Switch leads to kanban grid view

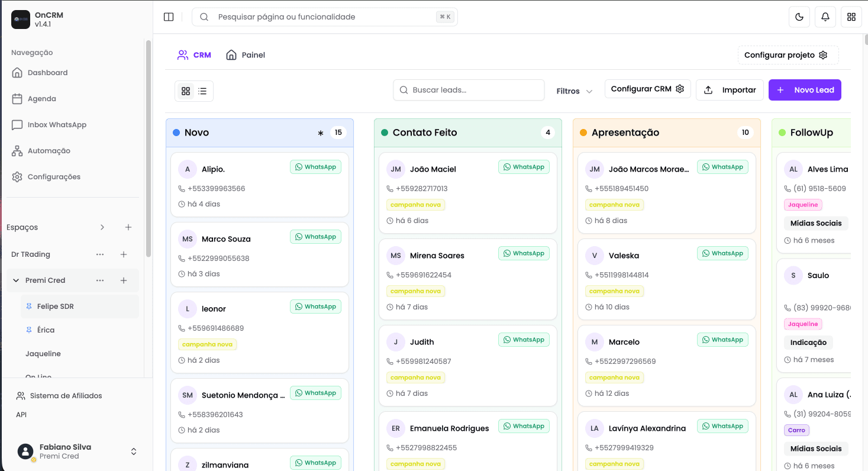[x=186, y=91]
